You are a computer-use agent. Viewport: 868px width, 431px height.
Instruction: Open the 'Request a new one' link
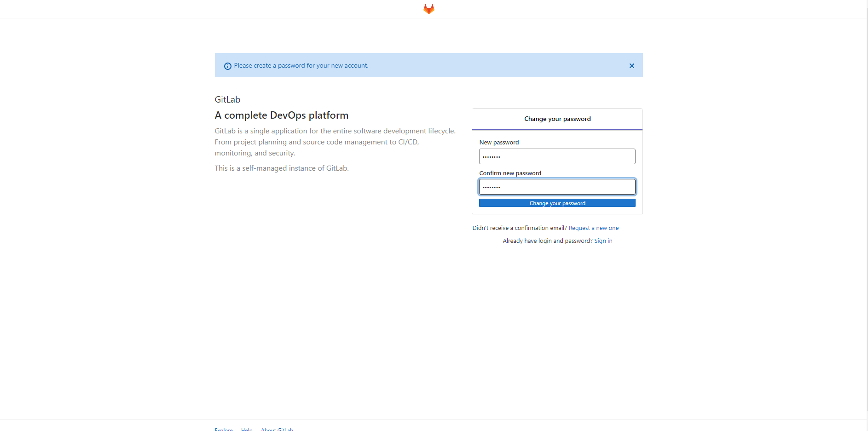[594, 228]
